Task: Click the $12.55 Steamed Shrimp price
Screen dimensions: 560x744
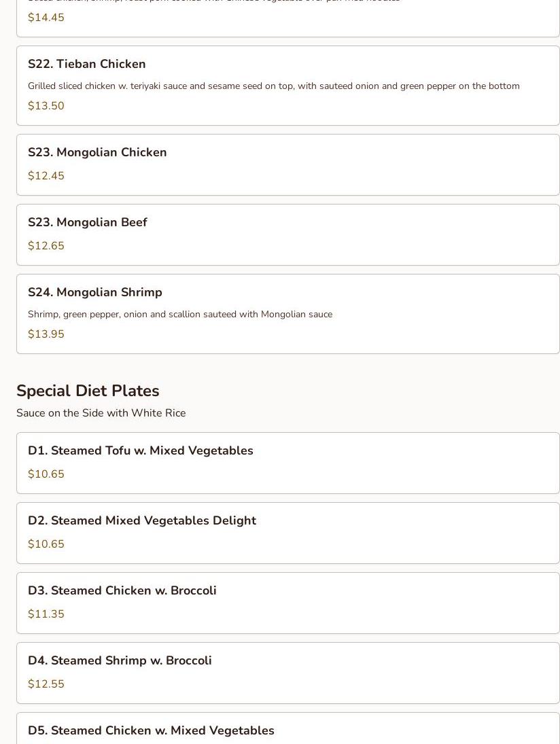Action: point(46,684)
